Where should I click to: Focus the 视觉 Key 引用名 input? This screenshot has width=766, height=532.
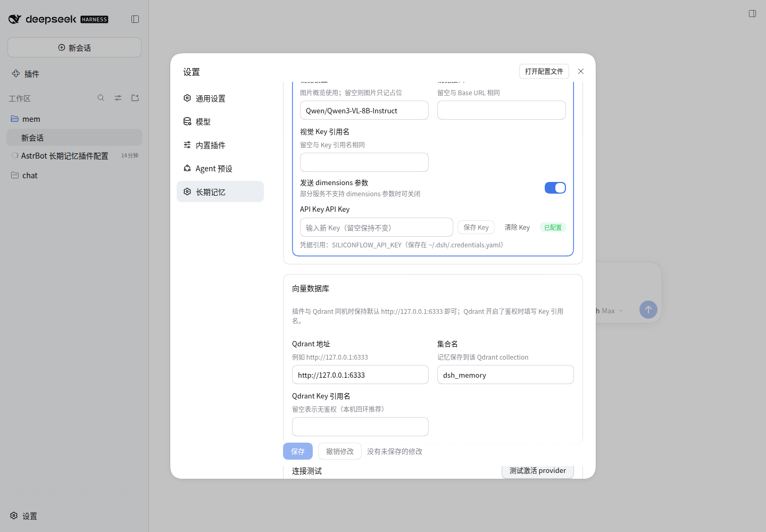coord(364,162)
